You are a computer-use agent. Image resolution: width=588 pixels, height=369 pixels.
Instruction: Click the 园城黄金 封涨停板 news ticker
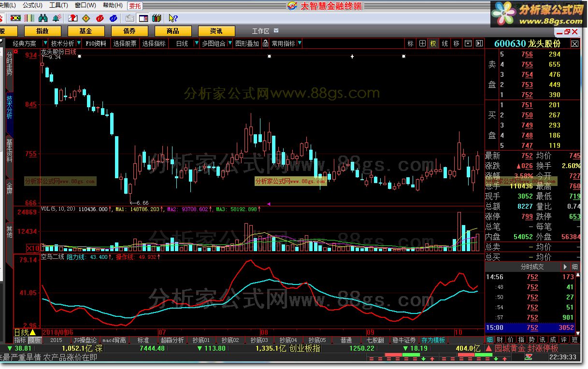(526, 348)
